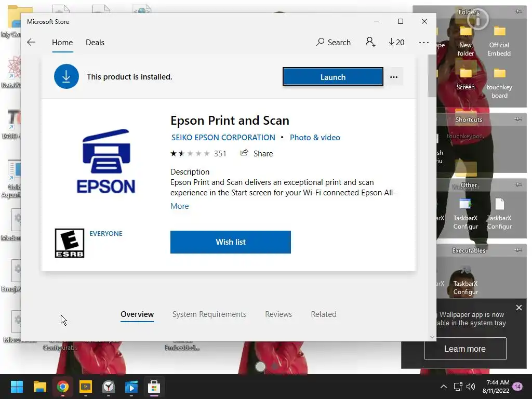Pin the Shortcuts fence group

(x=518, y=119)
